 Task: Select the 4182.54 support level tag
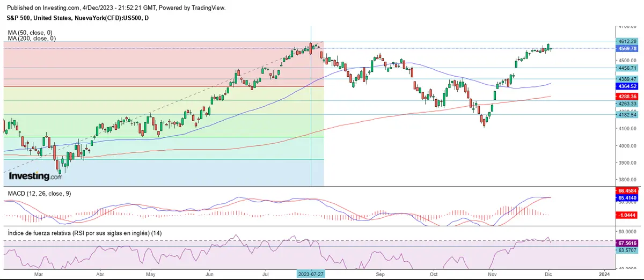[x=627, y=115]
